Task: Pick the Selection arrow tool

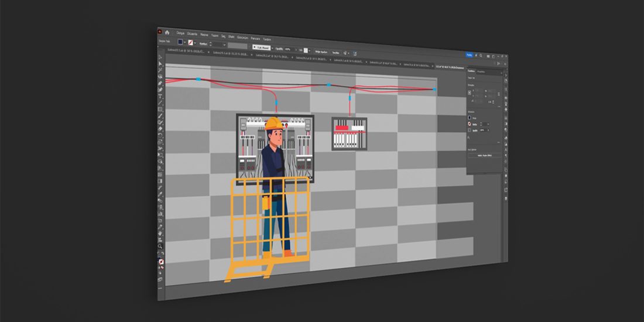Action: pyautogui.click(x=160, y=58)
